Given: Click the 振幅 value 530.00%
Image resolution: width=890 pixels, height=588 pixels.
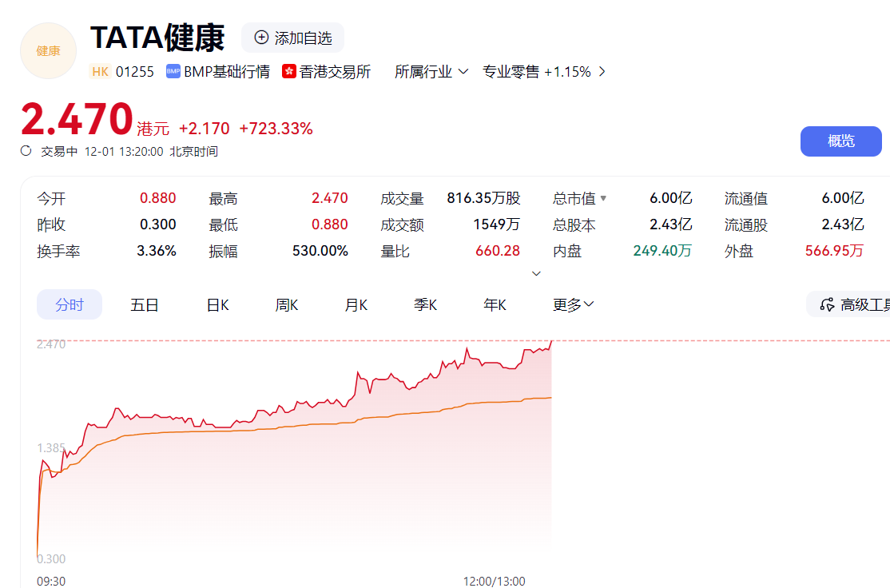Looking at the screenshot, I should [320, 251].
